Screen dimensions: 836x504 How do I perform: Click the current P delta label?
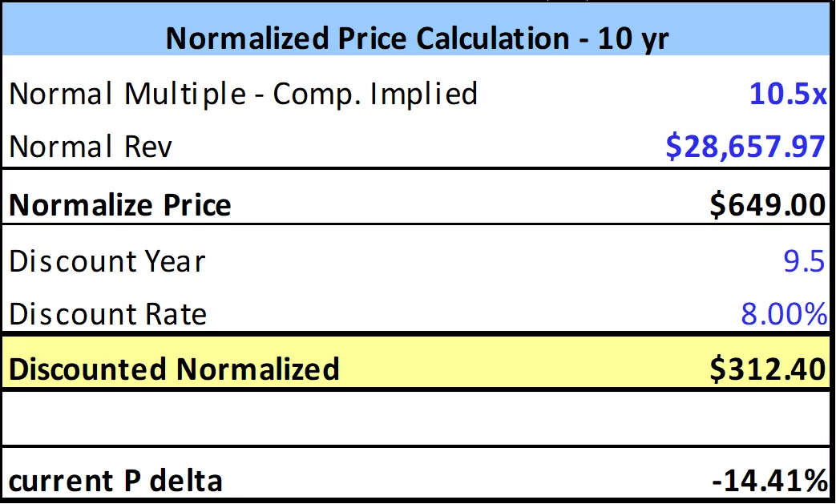point(115,482)
